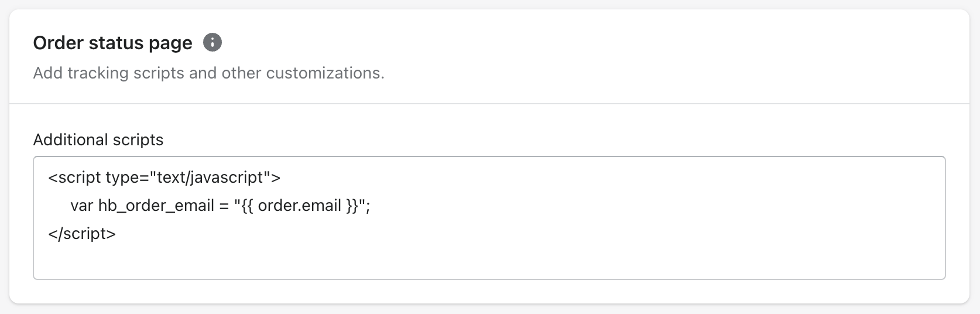Click the empty line below the closing script tag
Screen dimensions: 980x314
pyautogui.click(x=489, y=261)
